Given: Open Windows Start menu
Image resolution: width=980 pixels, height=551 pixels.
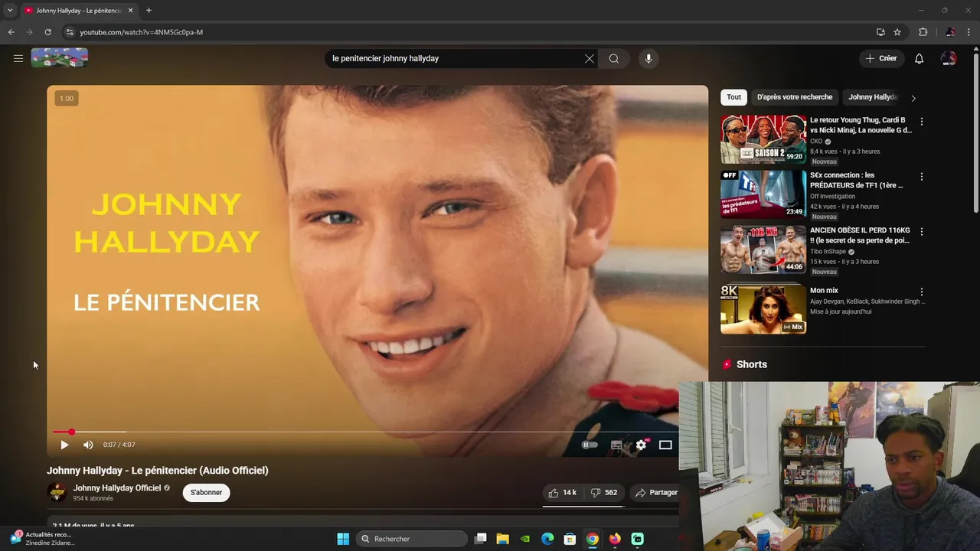Looking at the screenshot, I should pos(343,539).
